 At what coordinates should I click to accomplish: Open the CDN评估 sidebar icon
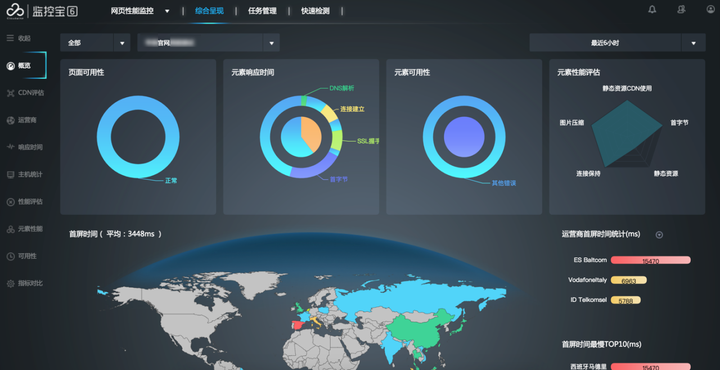(x=11, y=93)
